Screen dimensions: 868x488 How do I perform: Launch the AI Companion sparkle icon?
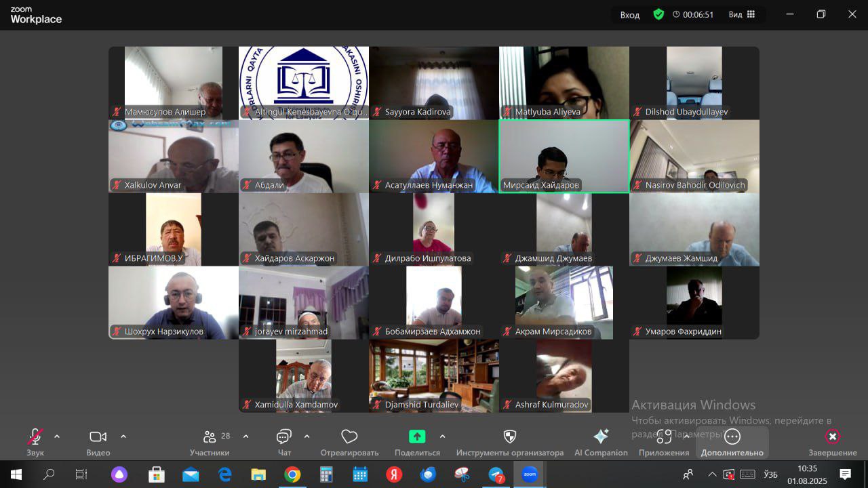[601, 437]
